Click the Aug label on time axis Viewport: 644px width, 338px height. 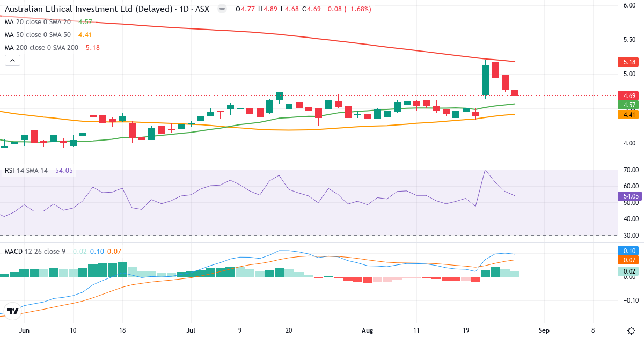click(x=367, y=330)
